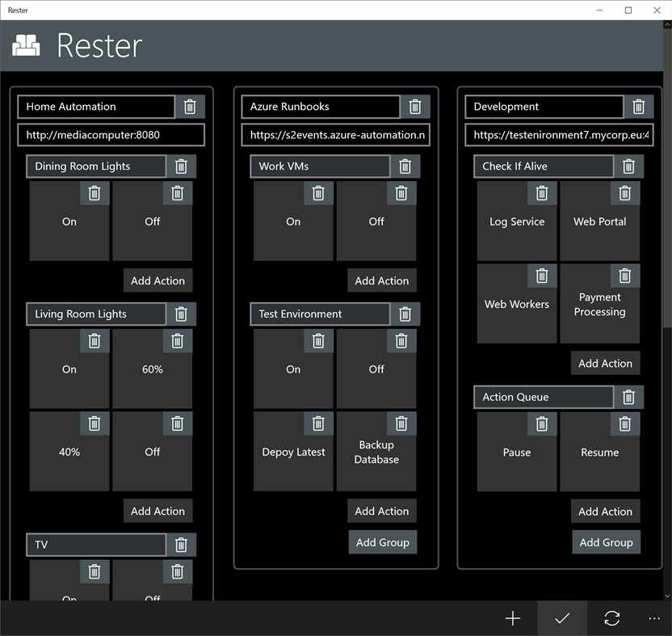Delete the Azure Runbooks group
Viewport: 672px width, 636px height.
(415, 106)
